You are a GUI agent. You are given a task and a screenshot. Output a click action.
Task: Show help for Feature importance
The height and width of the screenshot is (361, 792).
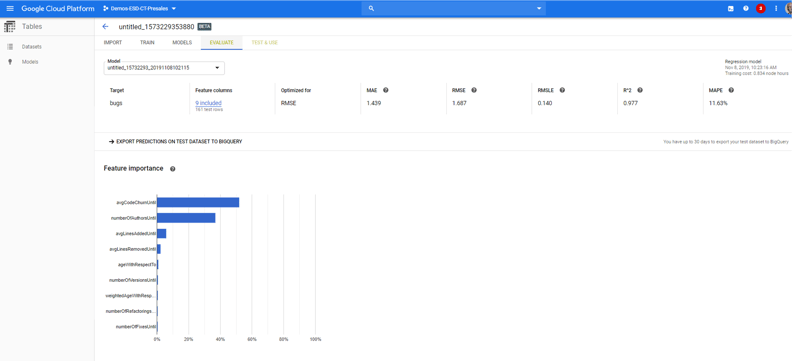click(x=173, y=169)
